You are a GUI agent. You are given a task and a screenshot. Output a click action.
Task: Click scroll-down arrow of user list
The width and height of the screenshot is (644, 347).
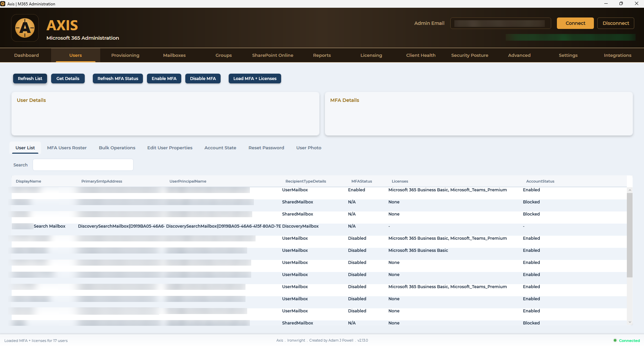pyautogui.click(x=630, y=322)
